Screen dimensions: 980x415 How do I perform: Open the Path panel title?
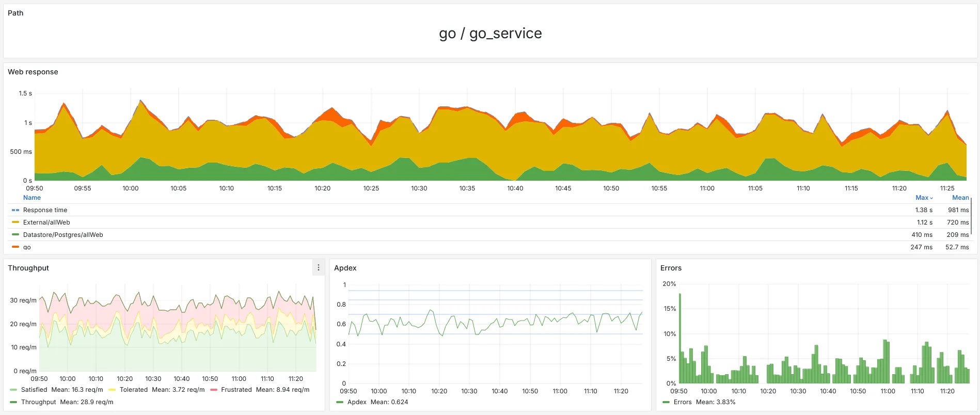tap(15, 13)
